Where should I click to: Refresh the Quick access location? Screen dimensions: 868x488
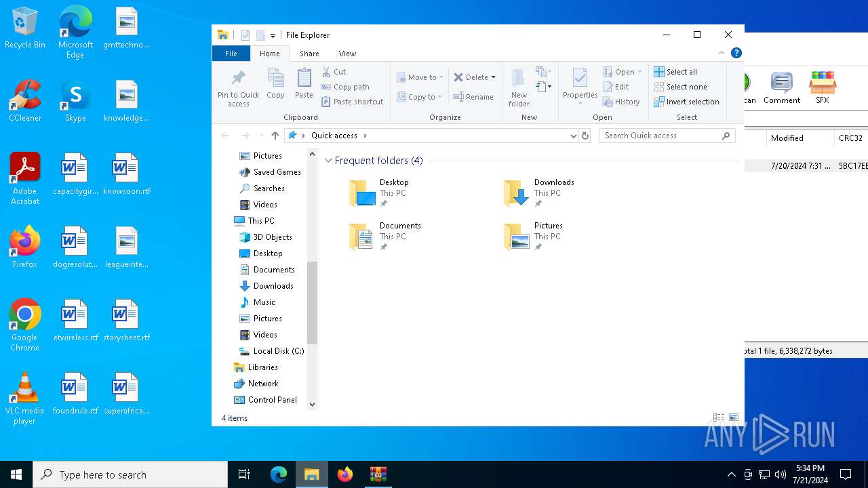[585, 136]
